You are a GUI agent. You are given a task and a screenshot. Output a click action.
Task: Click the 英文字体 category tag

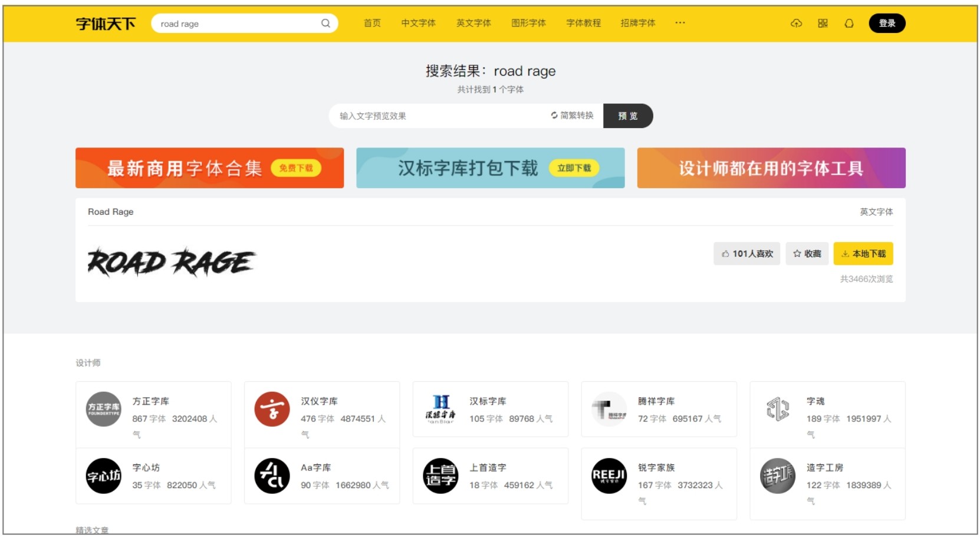[876, 212]
